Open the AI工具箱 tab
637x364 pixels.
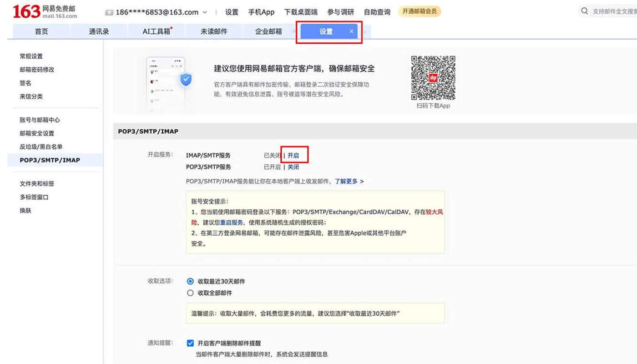[x=156, y=31]
